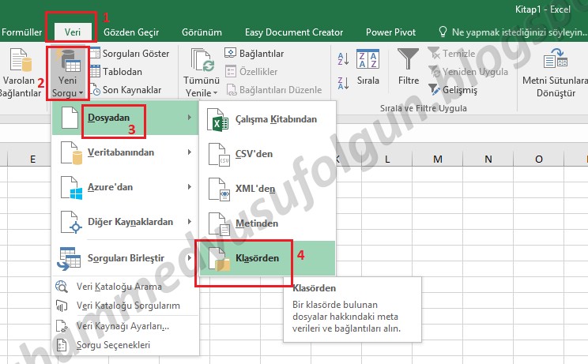Click the Veri Kataloğu Sorgularım icon
This screenshot has width=588, height=364.
point(62,306)
